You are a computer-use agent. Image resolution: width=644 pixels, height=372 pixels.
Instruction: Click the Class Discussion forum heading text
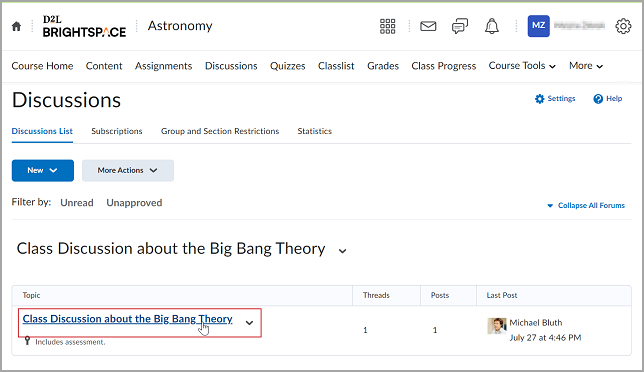point(171,249)
